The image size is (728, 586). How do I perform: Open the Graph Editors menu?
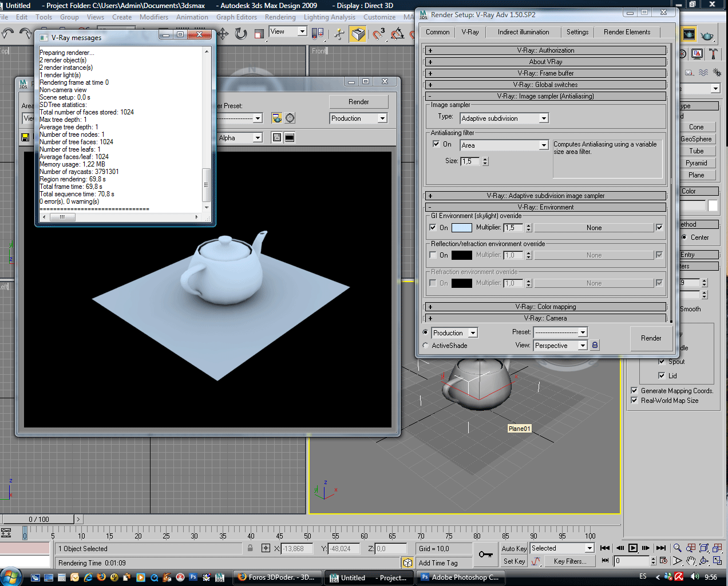tap(236, 17)
